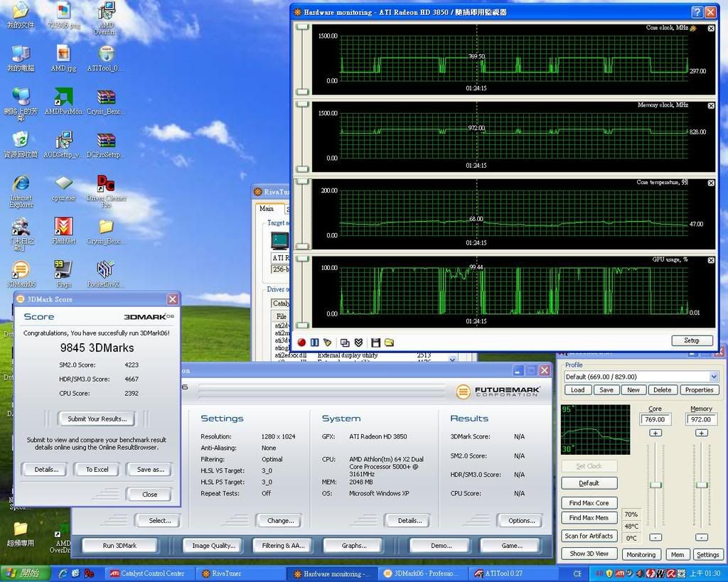Click the blue pause icon in Hardware monitoring
728x582 pixels.
pyautogui.click(x=314, y=343)
